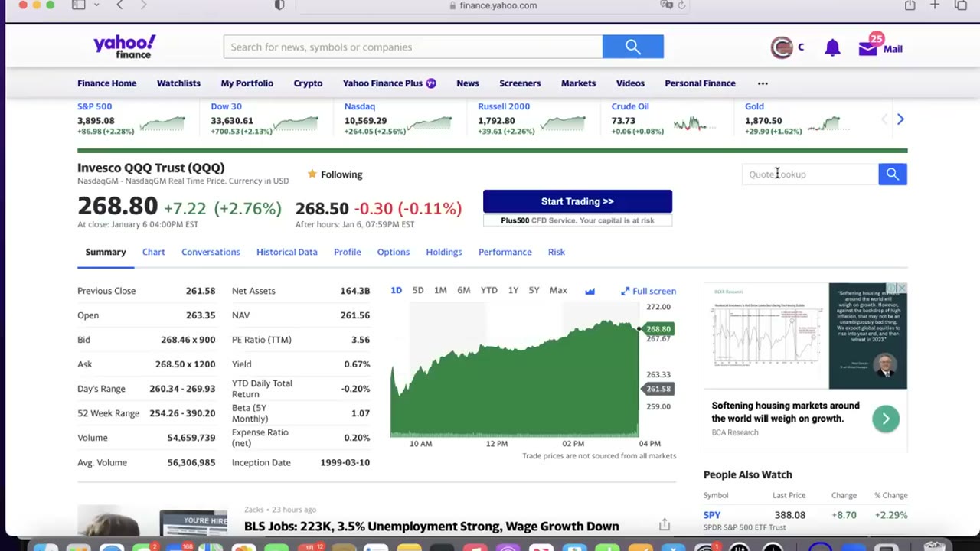Screen dimensions: 980x551
Task: Select the Holdings tab
Action: (x=444, y=252)
